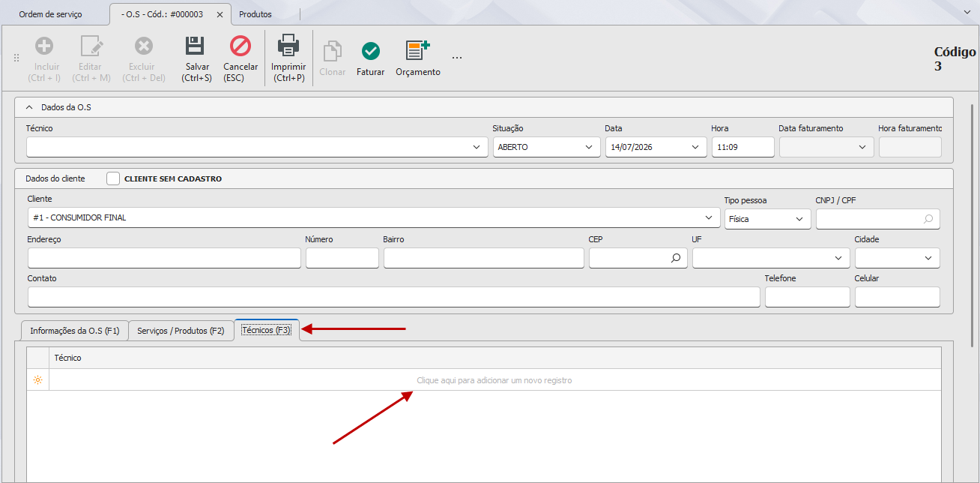Open the toolbar's three-dots overflow menu
This screenshot has height=483, width=980.
click(x=457, y=58)
